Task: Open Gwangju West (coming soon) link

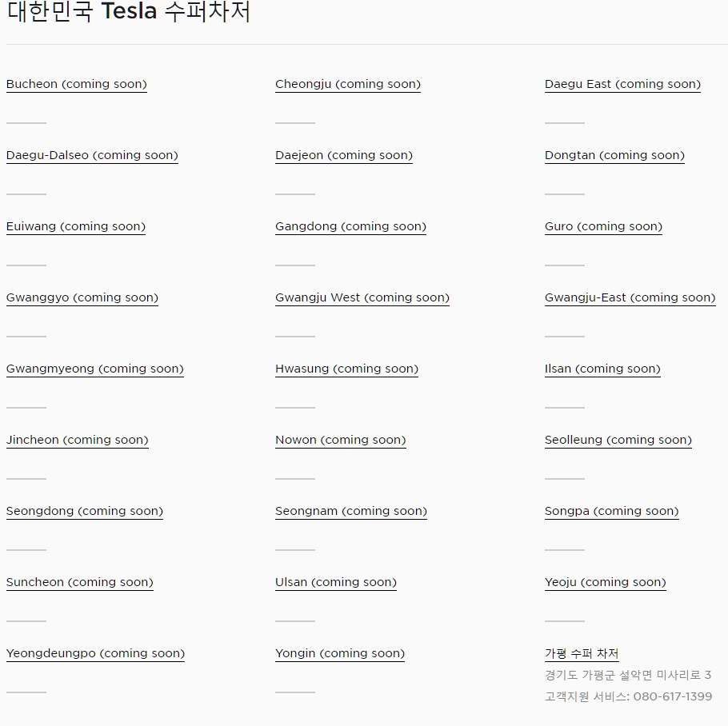Action: (362, 298)
